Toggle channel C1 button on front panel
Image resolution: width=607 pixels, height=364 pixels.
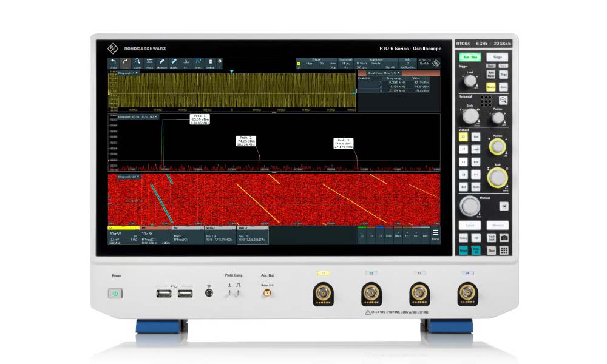click(464, 136)
